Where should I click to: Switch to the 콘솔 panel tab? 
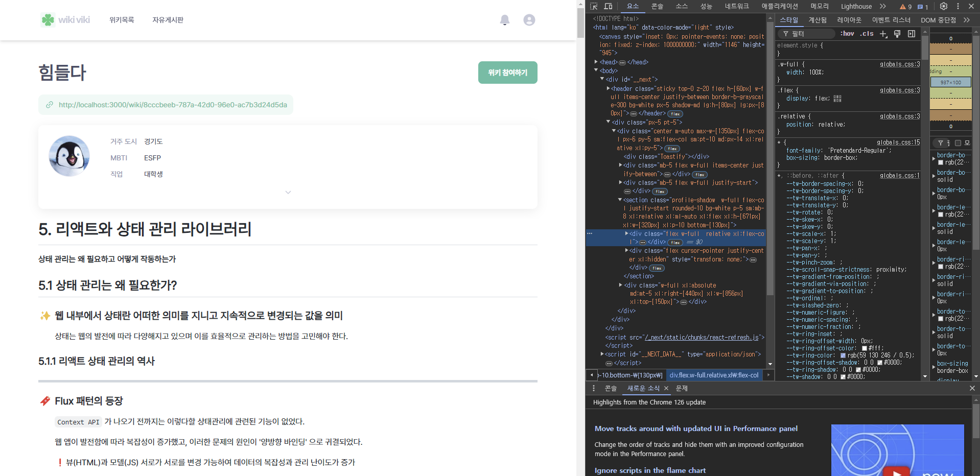tap(657, 6)
